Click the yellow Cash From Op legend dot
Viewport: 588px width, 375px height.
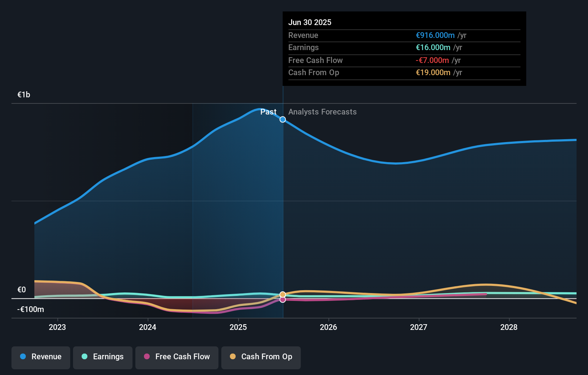point(233,357)
